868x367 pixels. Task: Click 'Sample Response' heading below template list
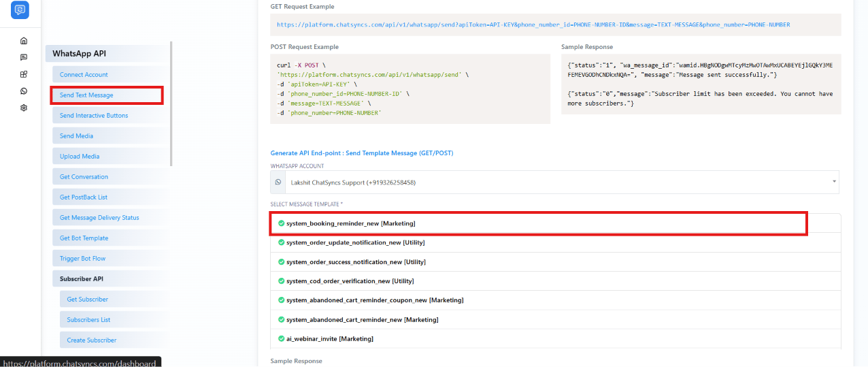[x=297, y=361]
